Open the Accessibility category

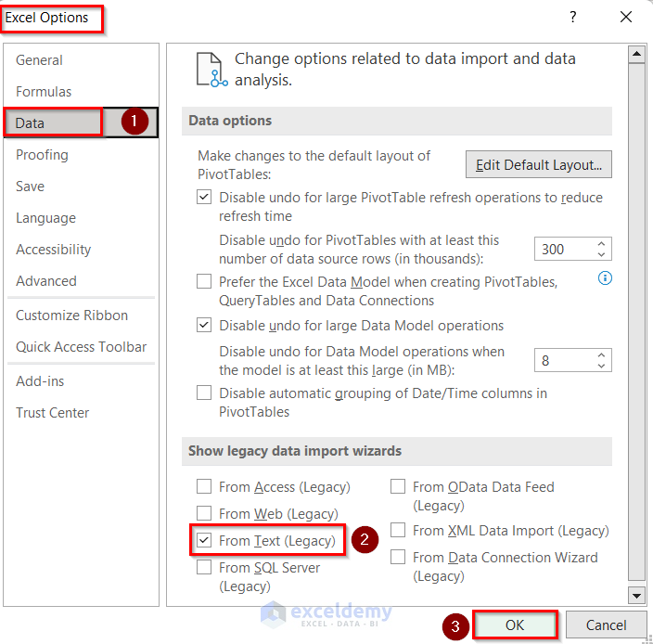pyautogui.click(x=81, y=249)
